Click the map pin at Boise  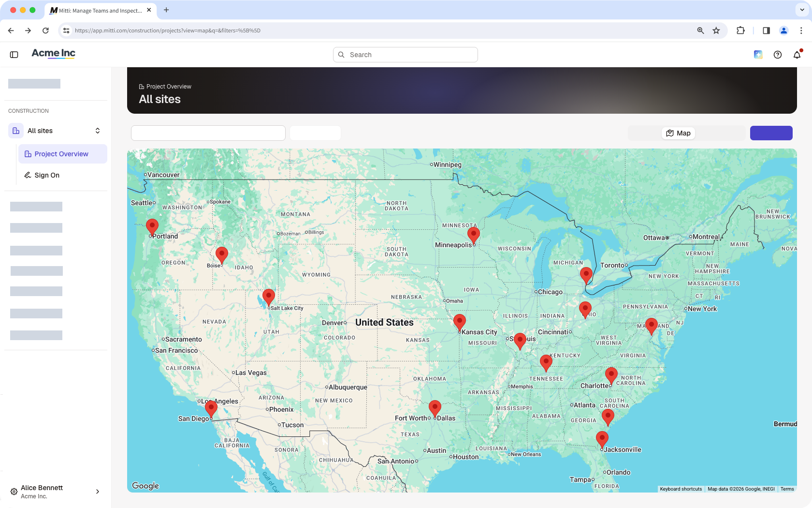click(x=222, y=255)
